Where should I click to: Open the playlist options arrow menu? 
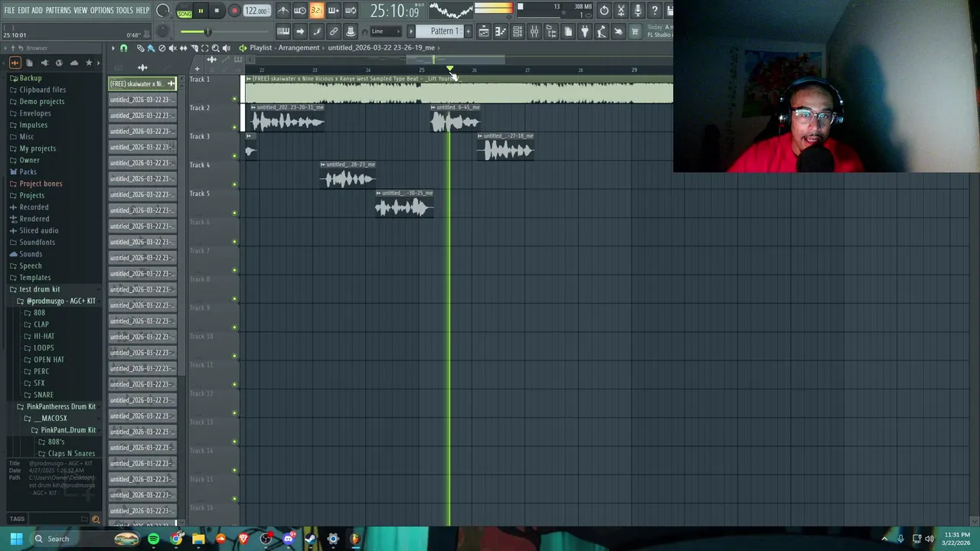click(113, 48)
